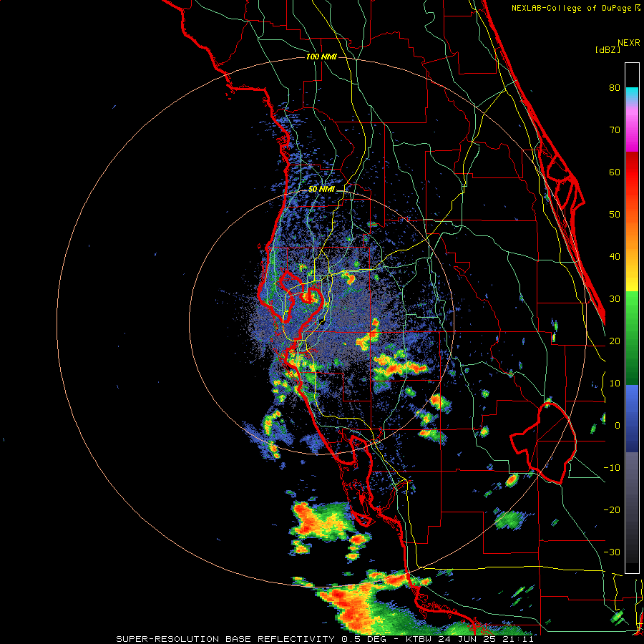
Task: Click the 40 value on the dBZ scale
Action: coord(615,257)
